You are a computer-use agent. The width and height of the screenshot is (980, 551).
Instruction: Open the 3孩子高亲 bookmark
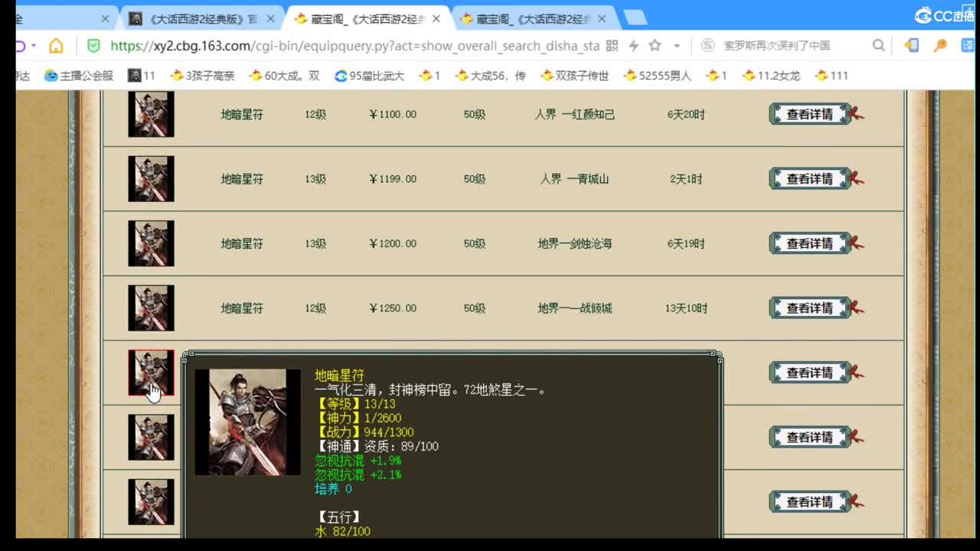click(203, 76)
